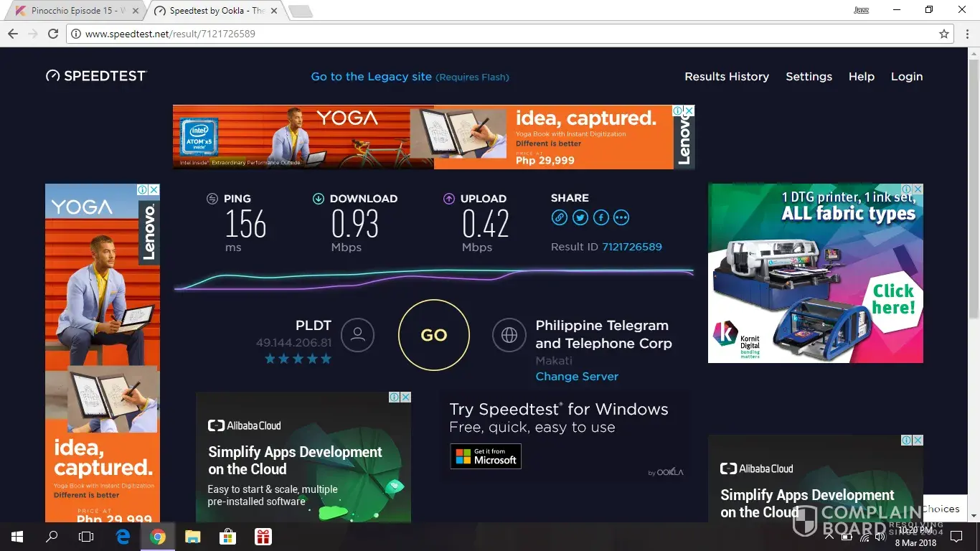Image resolution: width=980 pixels, height=551 pixels.
Task: Click the Wi-Fi network tray icon
Action: 864,537
